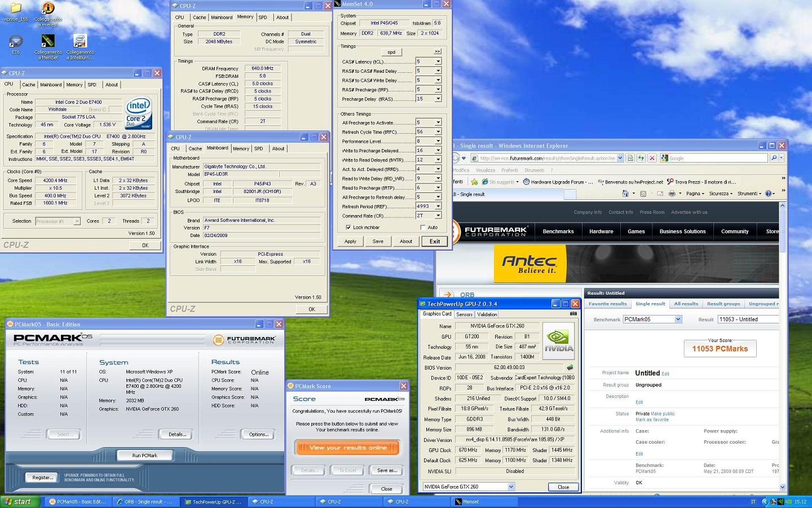Open Command Rate (CR) dropdown in MemSet
The image size is (812, 508).
pyautogui.click(x=438, y=216)
